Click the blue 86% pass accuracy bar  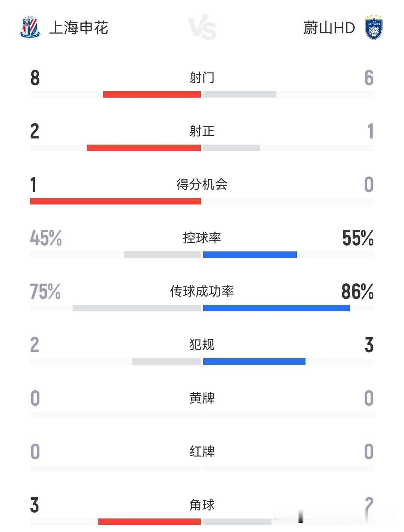coord(276,308)
